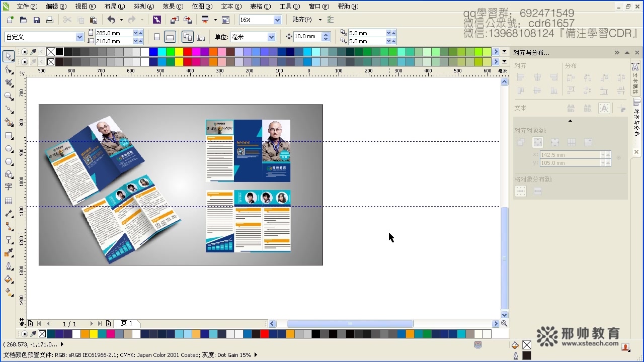Select the Polygon tool
This screenshot has height=362, width=644.
click(x=9, y=162)
